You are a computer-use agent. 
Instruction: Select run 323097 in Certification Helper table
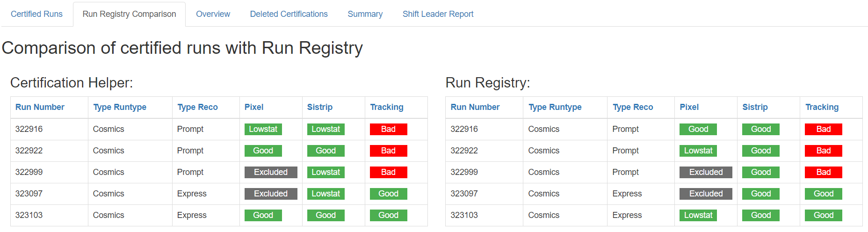[29, 194]
